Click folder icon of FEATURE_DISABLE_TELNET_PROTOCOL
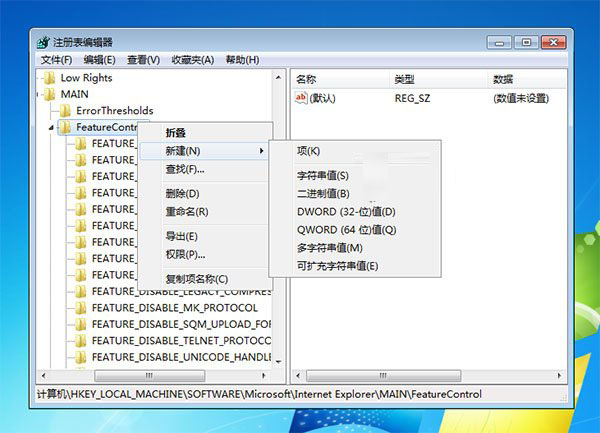This screenshot has width=600, height=433. (x=80, y=341)
